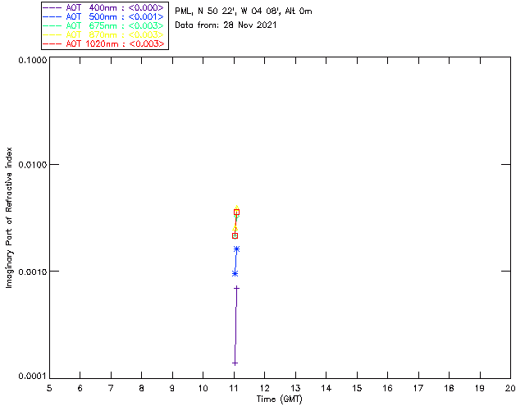Click the x-axis label 11
Screen dimensions: 525x420
(234, 388)
